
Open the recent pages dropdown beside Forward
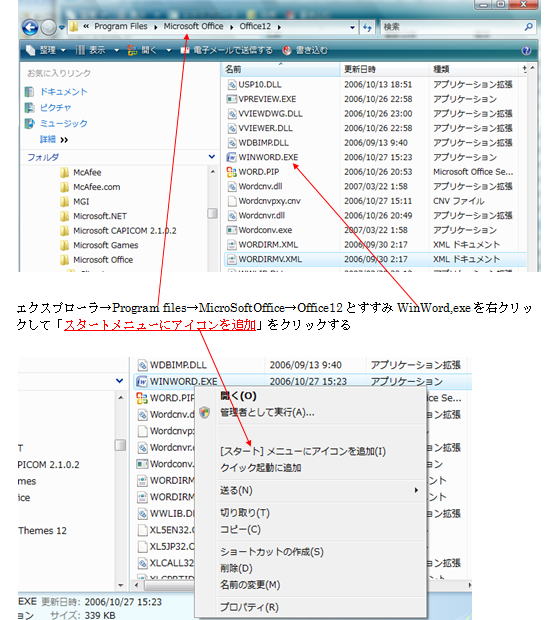(62, 27)
